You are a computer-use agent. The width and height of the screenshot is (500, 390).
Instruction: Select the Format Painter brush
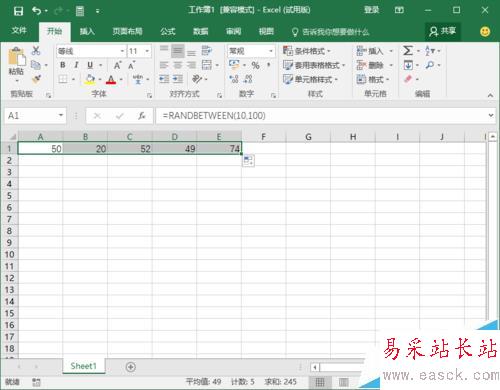36,79
